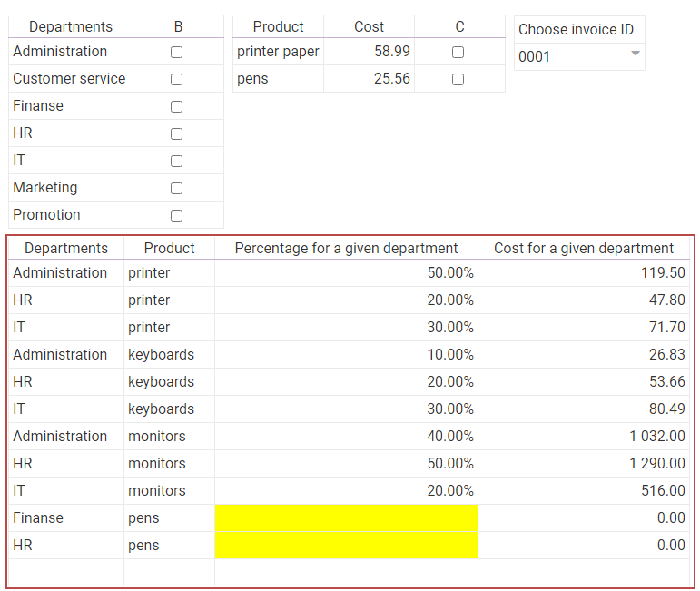Select the 47.80 cost cell

pyautogui.click(x=584, y=300)
